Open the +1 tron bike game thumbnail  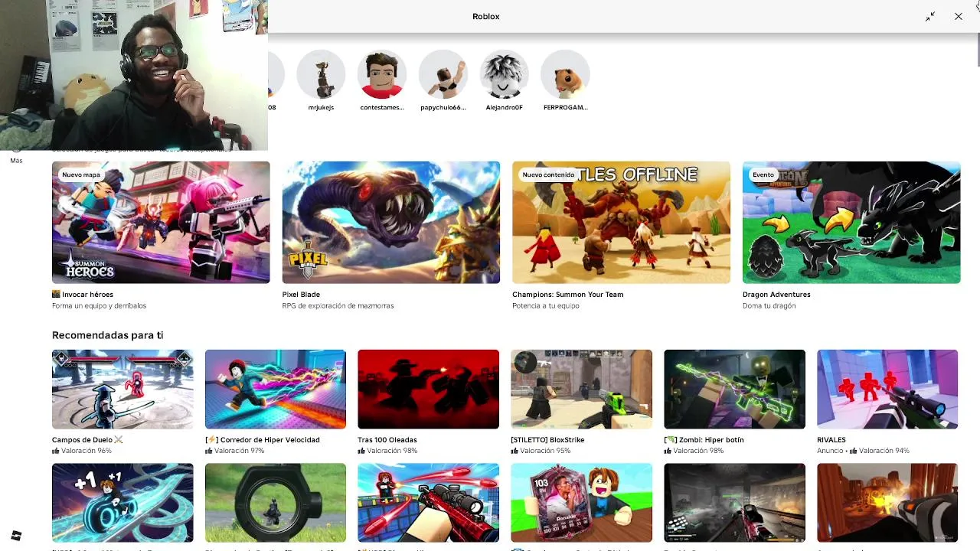pos(122,503)
